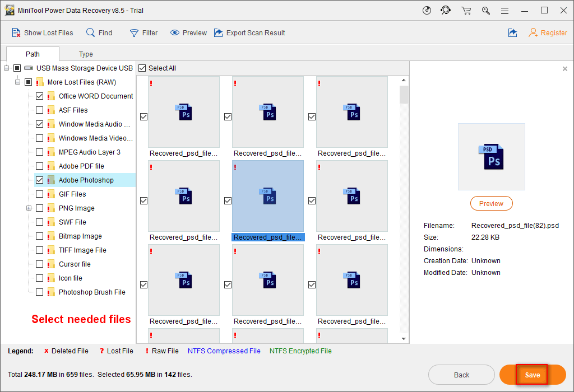The width and height of the screenshot is (574, 392).
Task: Collapse the USB Mass Storage Device tree node
Action: pos(6,68)
